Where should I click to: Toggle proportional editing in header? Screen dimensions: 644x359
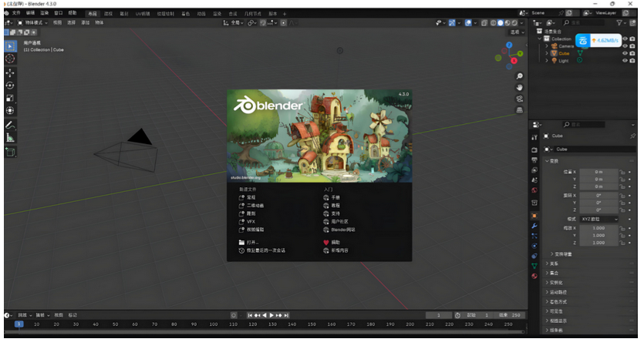coord(283,23)
